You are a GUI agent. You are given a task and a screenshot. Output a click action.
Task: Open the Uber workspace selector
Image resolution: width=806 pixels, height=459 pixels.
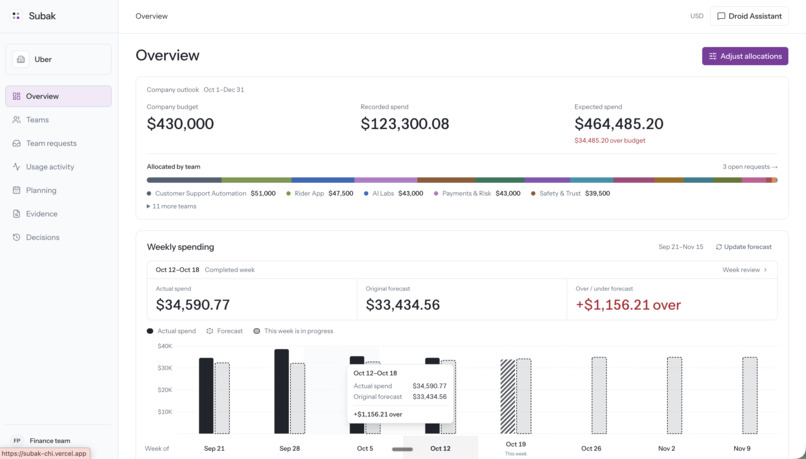pos(58,59)
